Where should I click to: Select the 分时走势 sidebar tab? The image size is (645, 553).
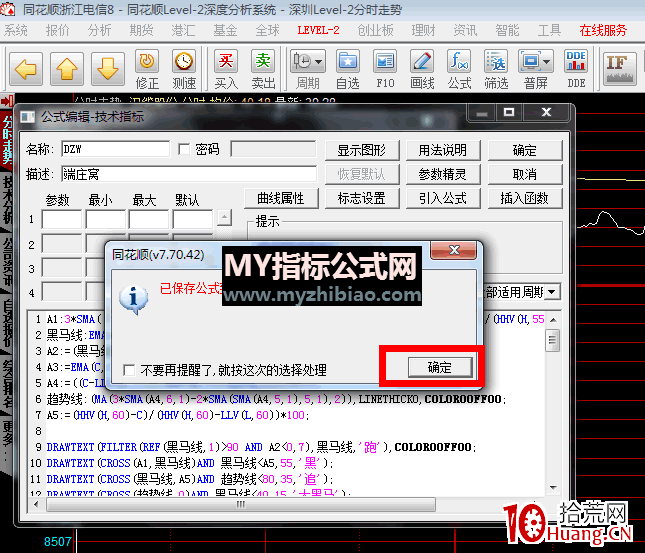pos(7,140)
